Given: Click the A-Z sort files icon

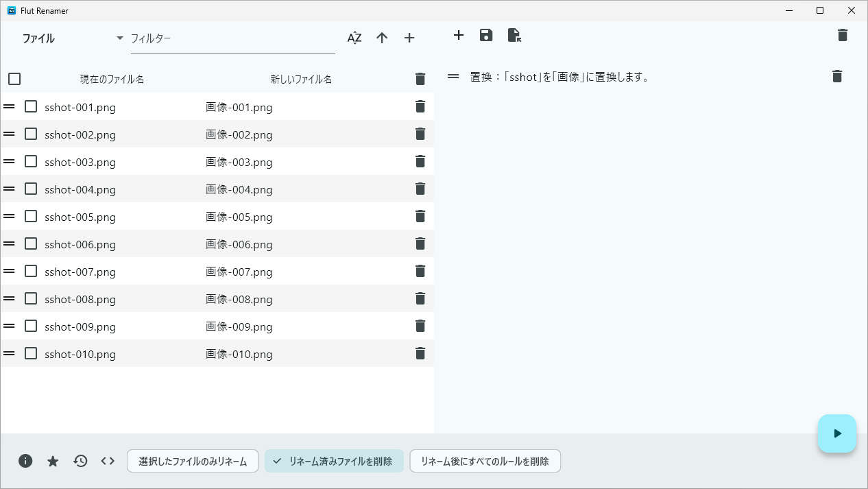Looking at the screenshot, I should click(x=354, y=38).
